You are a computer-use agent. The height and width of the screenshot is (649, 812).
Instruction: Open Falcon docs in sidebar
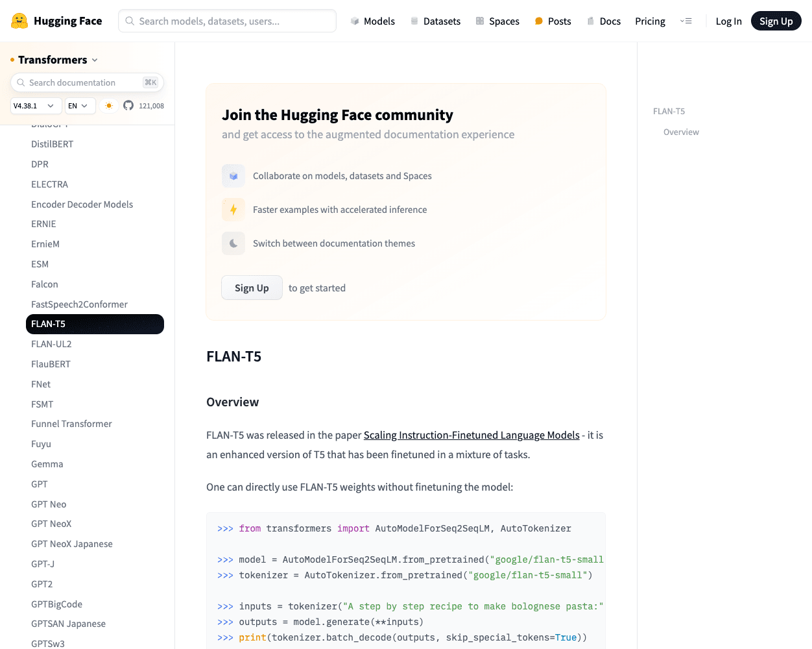tap(45, 284)
